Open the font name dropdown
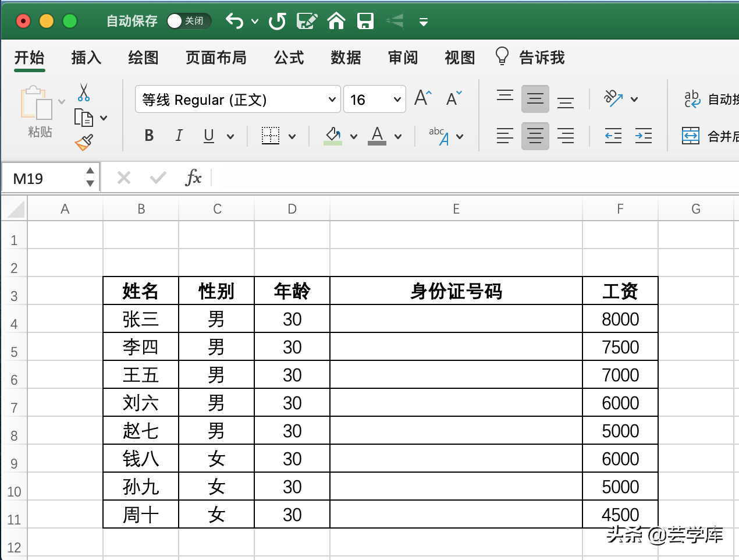 click(x=332, y=99)
